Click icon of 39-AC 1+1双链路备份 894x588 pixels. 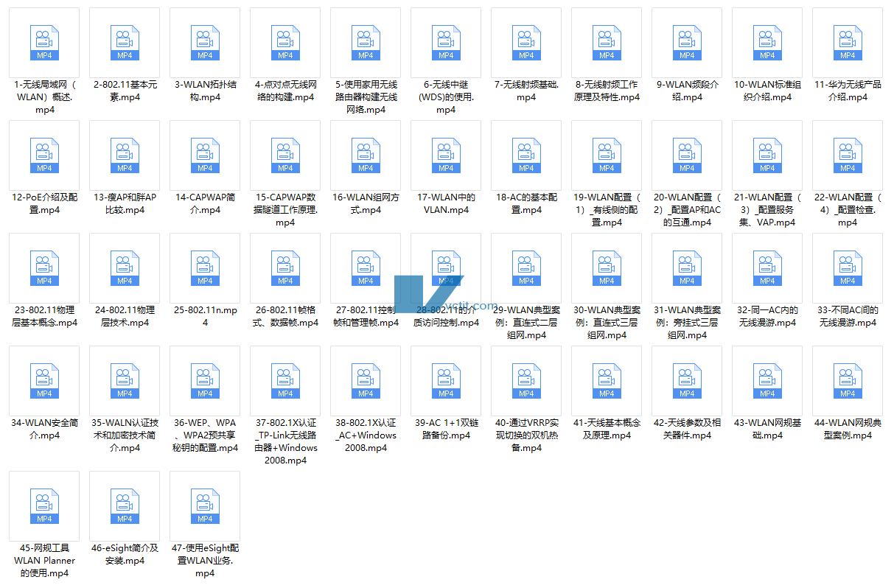click(446, 381)
